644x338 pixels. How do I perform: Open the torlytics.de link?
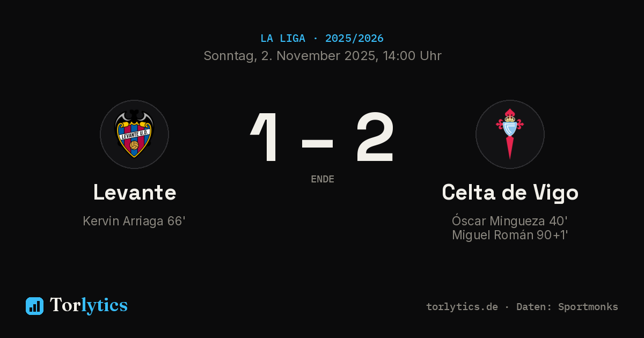[x=462, y=307]
